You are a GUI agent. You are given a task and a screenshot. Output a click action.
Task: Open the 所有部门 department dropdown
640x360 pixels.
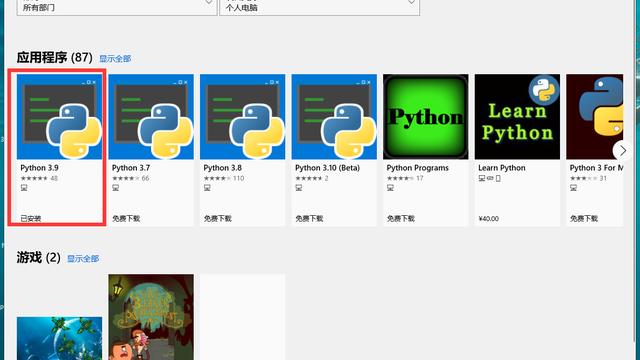[117, 7]
